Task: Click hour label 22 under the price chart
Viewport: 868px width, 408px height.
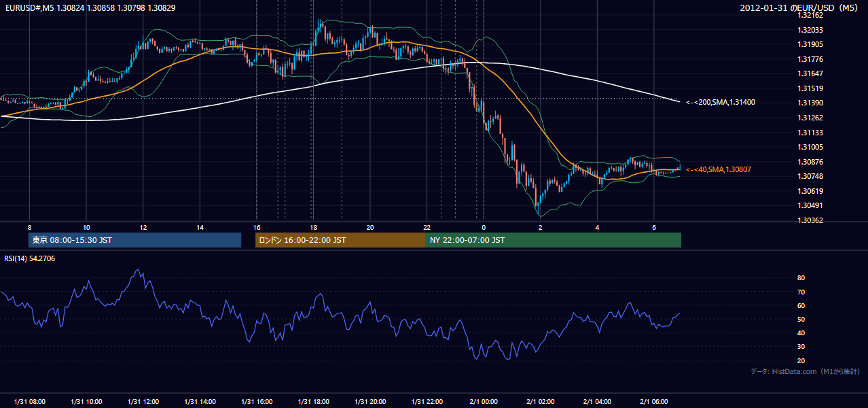Action: 427,227
